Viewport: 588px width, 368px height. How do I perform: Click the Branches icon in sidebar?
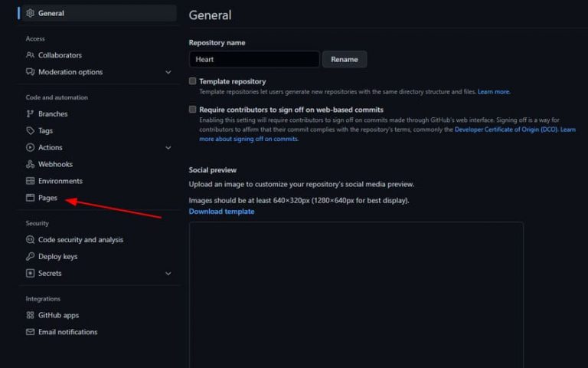point(31,113)
